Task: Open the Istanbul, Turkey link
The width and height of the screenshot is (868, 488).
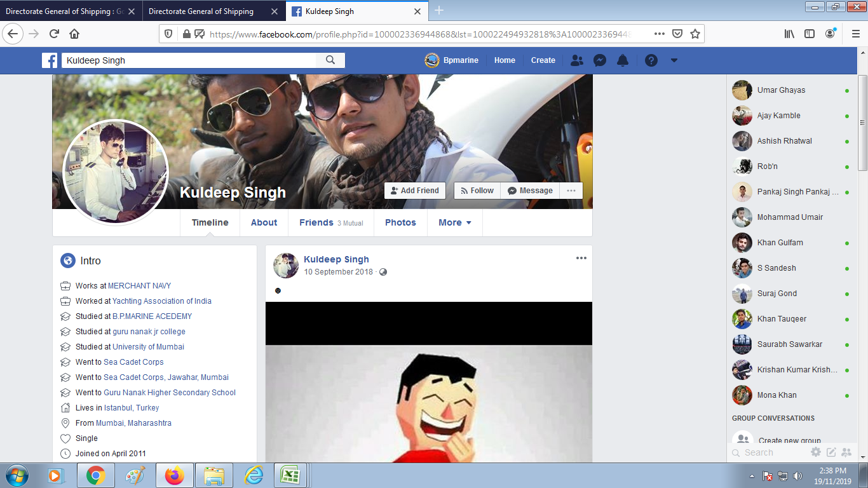Action: pos(132,408)
